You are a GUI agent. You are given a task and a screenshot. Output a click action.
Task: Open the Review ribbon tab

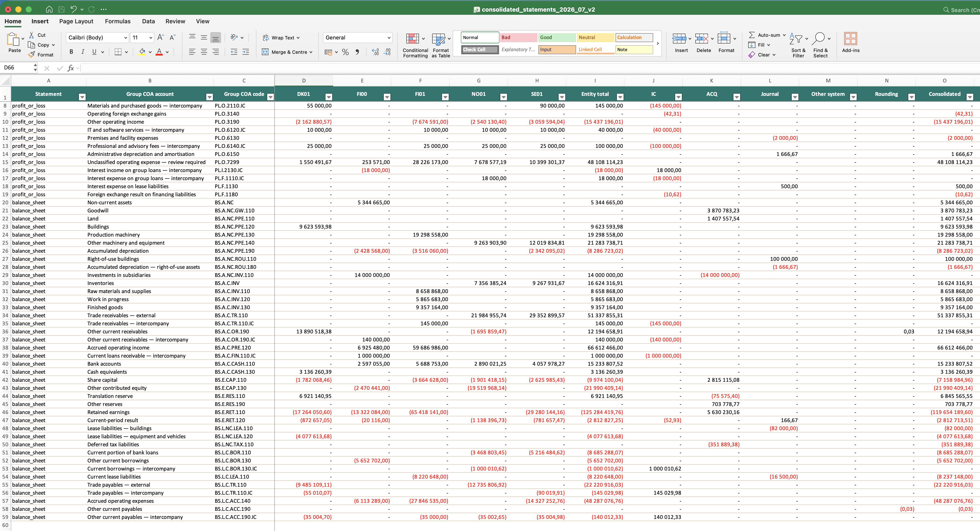pyautogui.click(x=175, y=21)
